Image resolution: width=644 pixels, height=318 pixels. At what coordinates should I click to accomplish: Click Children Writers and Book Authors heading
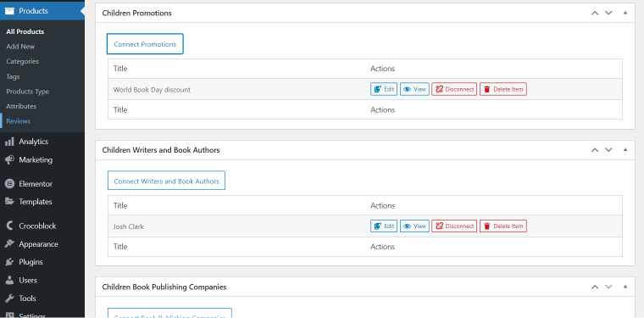(x=161, y=150)
